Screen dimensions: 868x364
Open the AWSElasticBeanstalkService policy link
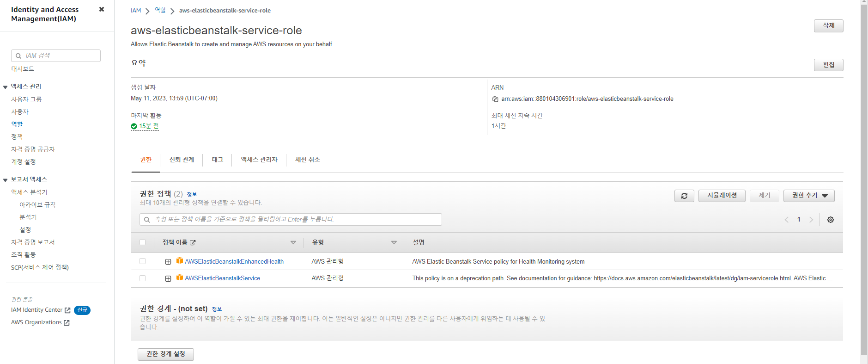tap(223, 278)
